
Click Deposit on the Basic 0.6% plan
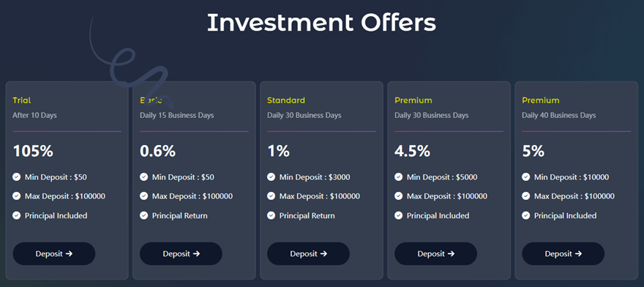181,254
